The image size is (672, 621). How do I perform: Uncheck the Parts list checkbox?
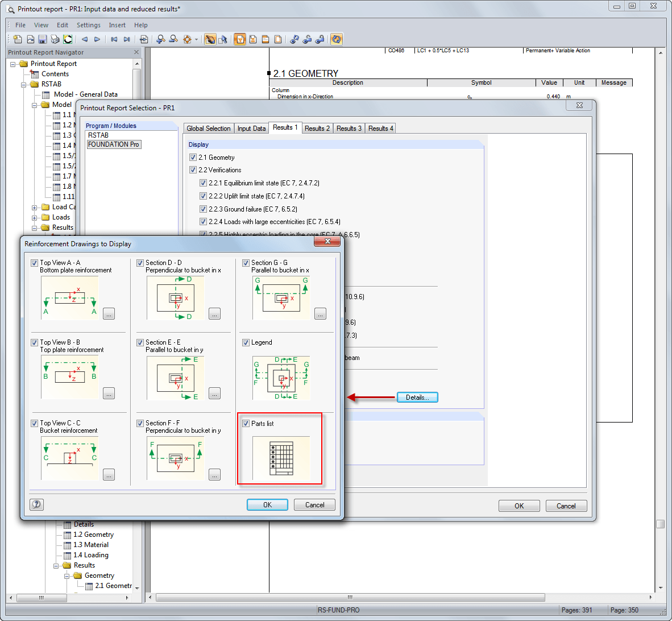246,424
